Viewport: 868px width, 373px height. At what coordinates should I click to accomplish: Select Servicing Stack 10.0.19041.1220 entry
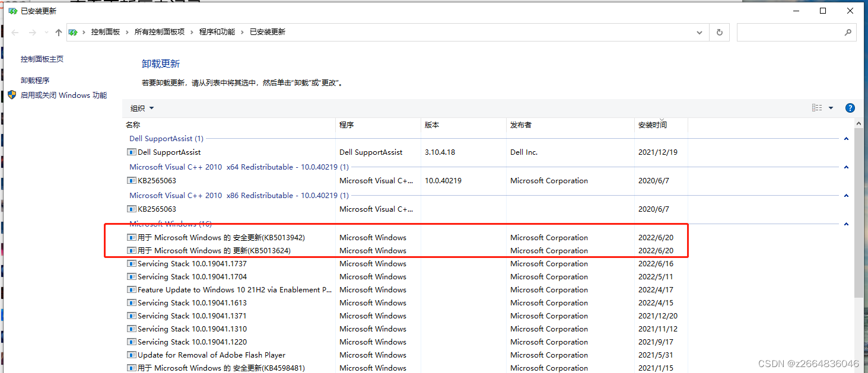pos(192,342)
